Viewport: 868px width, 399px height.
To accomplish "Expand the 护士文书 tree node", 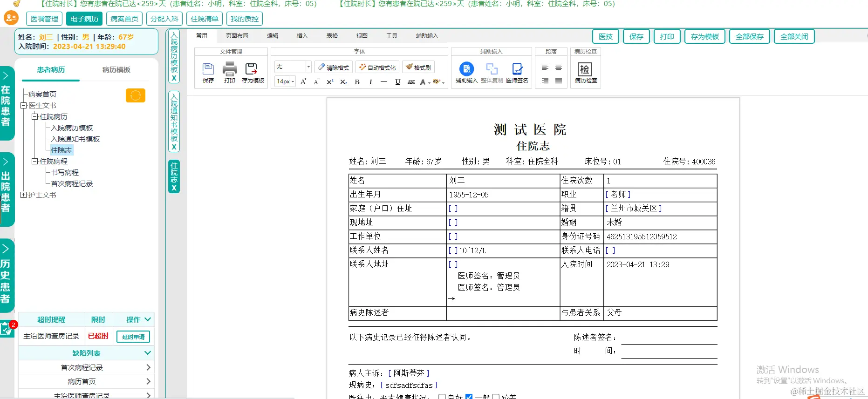I will (x=23, y=195).
